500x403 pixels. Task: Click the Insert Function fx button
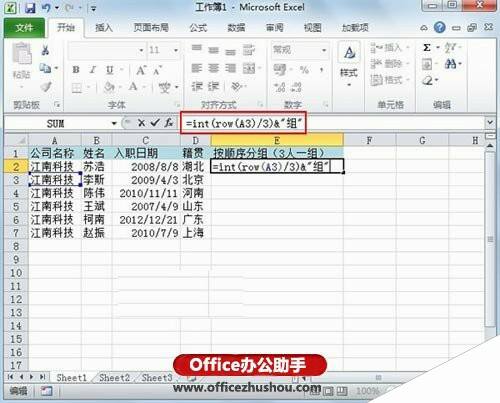pyautogui.click(x=169, y=123)
